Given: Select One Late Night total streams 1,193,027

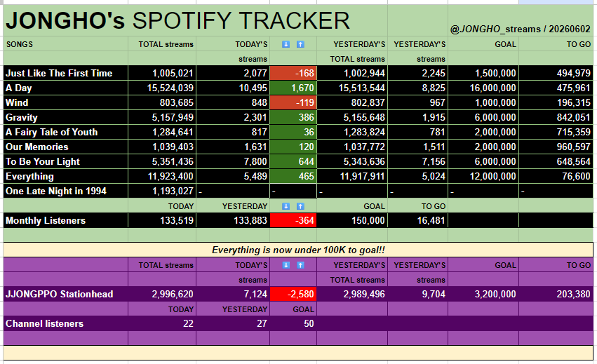Looking at the screenshot, I should [162, 191].
